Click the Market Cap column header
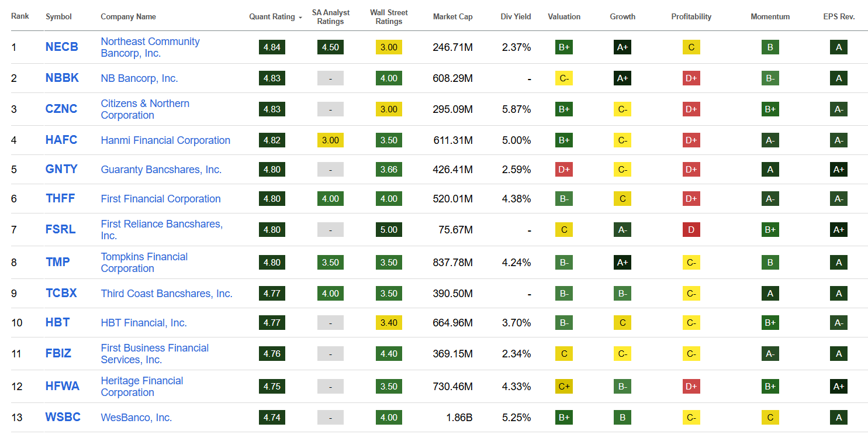The height and width of the screenshot is (434, 868). click(452, 17)
